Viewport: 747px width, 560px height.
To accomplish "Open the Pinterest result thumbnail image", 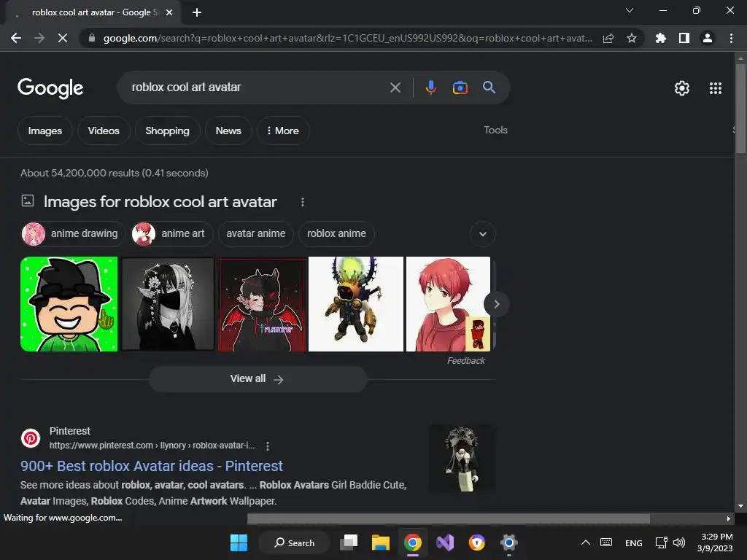I will click(x=462, y=458).
